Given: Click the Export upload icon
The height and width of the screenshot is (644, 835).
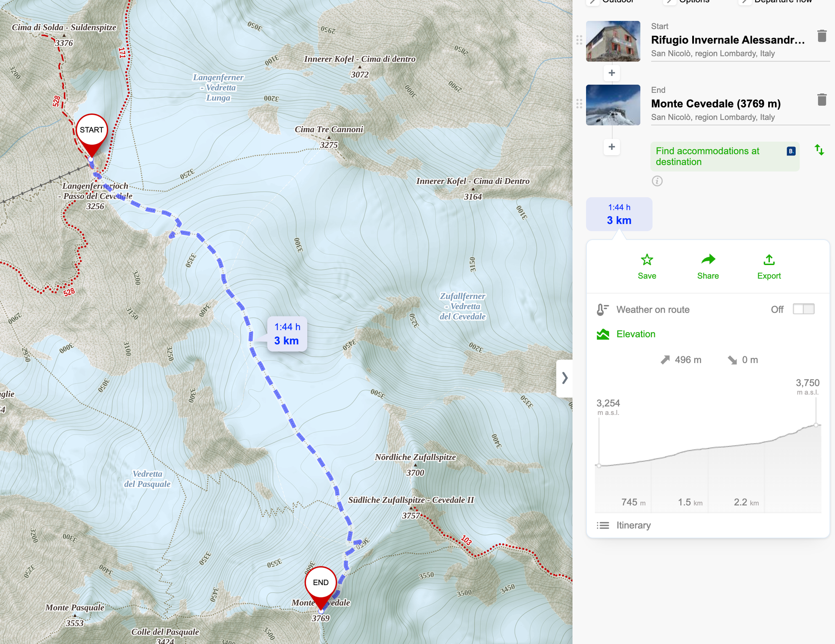Looking at the screenshot, I should (x=769, y=260).
